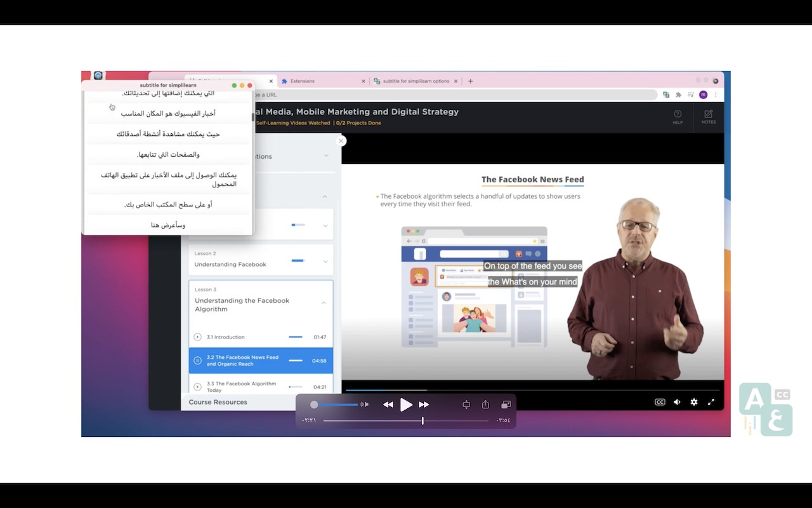Play the QuickTime recording
812x508 pixels.
[406, 404]
